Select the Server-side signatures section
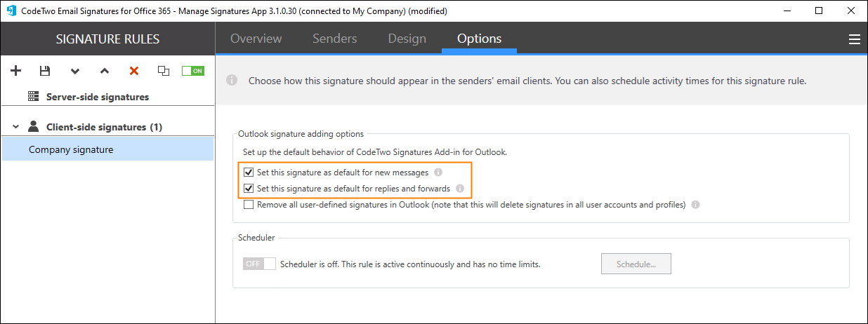 point(98,97)
